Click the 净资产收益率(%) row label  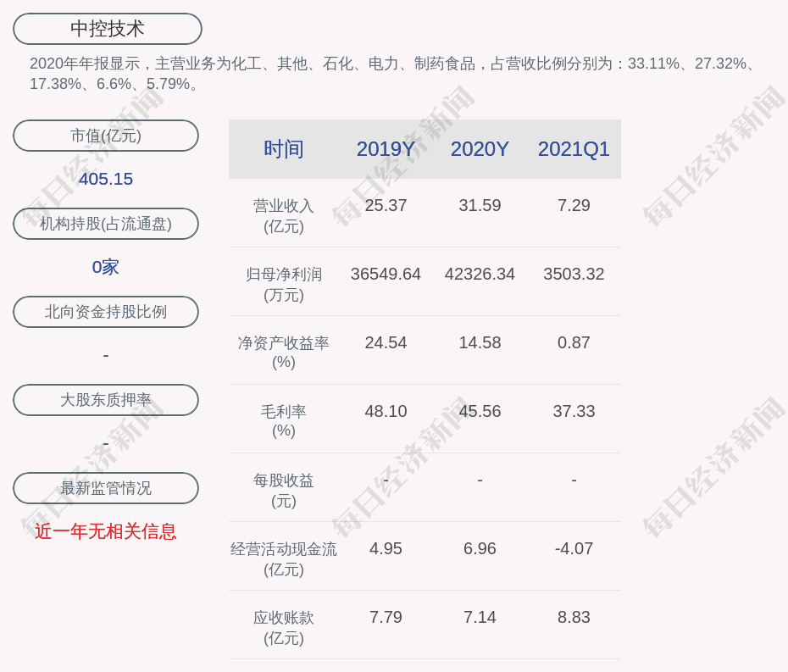point(284,353)
